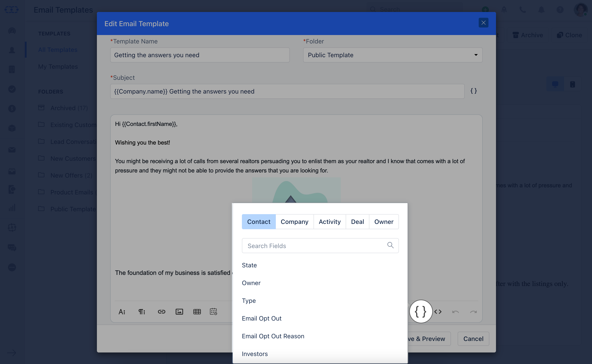This screenshot has width=592, height=364.
Task: Switch to code view in the editor
Action: point(438,312)
